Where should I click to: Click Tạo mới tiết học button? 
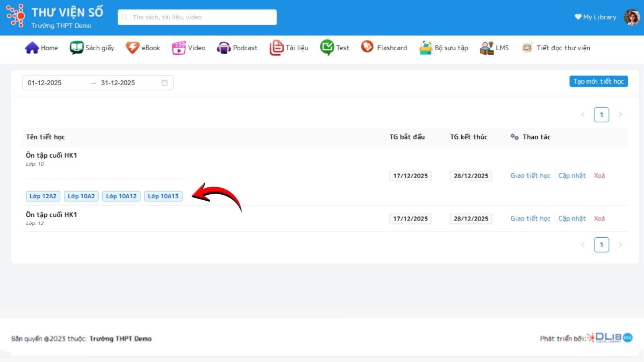point(598,82)
